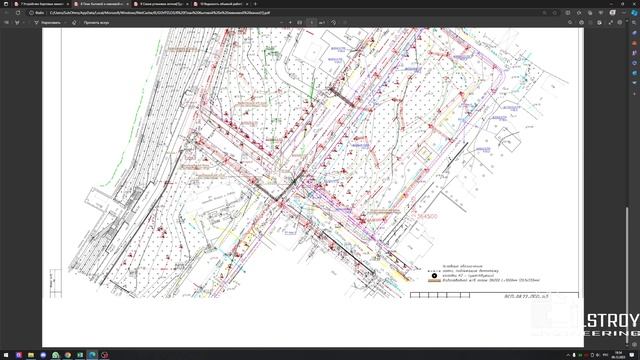Open the Windows notification center
The width and height of the screenshot is (640, 360).
click(x=632, y=355)
